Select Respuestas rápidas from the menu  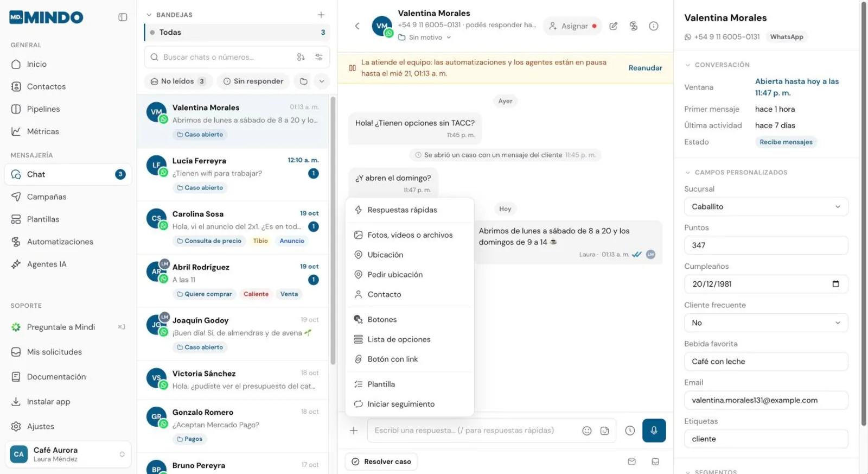click(x=410, y=210)
